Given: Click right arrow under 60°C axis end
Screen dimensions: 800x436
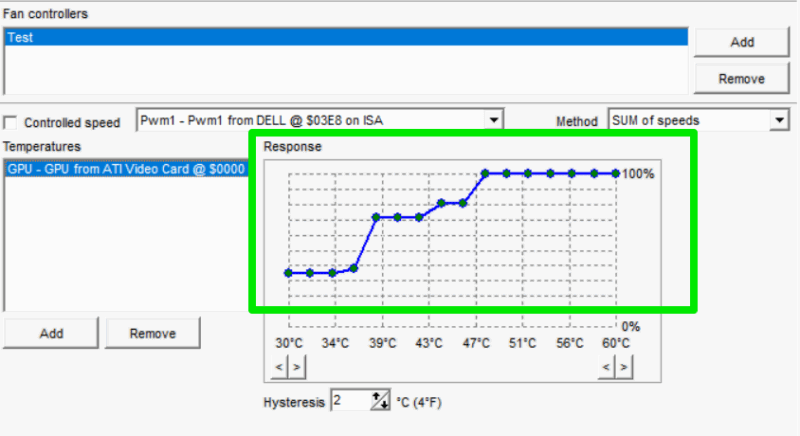Looking at the screenshot, I should point(624,367).
